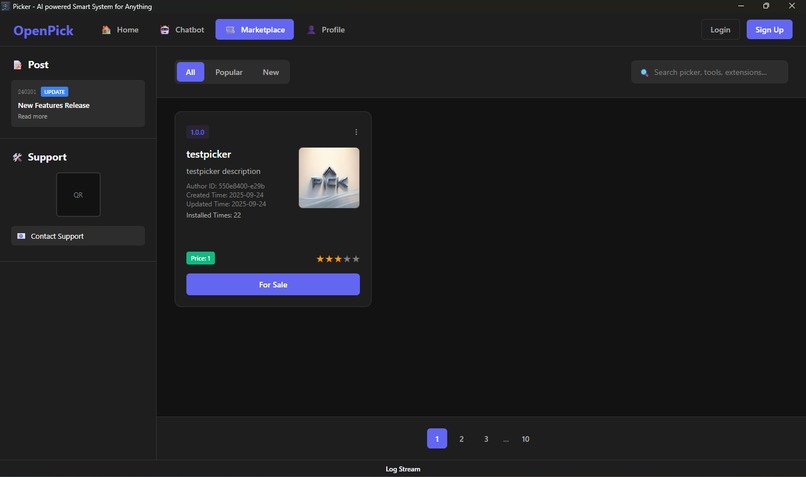Image resolution: width=806 pixels, height=477 pixels.
Task: Click the For Sale button
Action: click(x=273, y=284)
